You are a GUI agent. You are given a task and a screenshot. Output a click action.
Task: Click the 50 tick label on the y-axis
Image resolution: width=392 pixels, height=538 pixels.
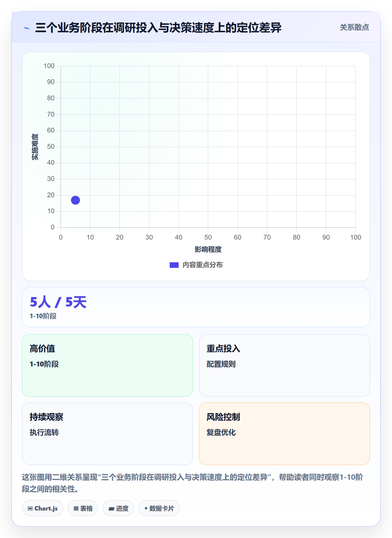(x=51, y=147)
